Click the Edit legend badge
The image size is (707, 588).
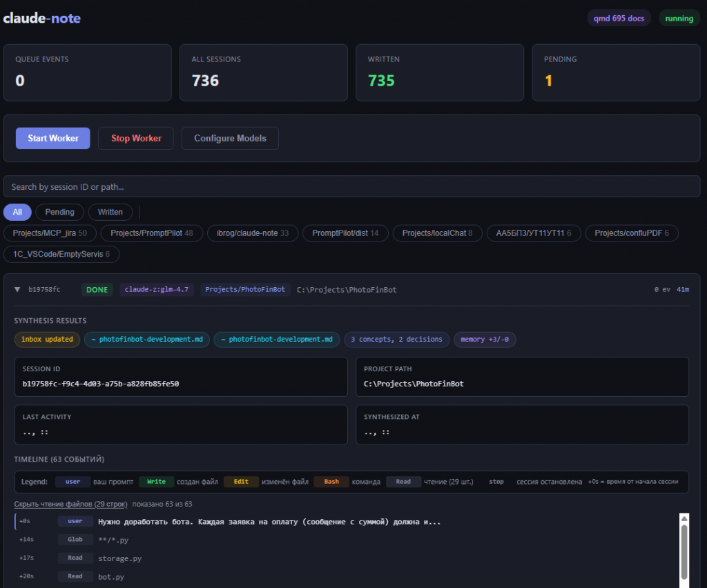pyautogui.click(x=241, y=482)
